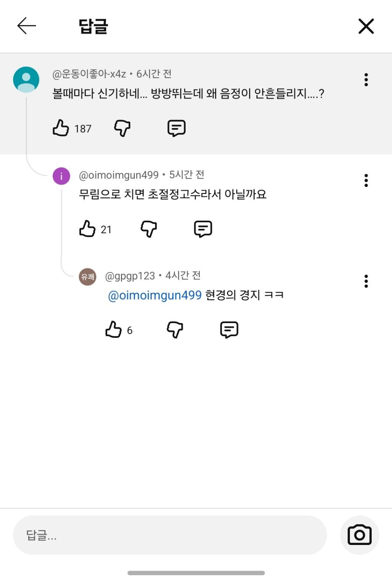Image resolution: width=392 pixels, height=581 pixels.
Task: Tap the 답글... reply input field
Action: [170, 535]
